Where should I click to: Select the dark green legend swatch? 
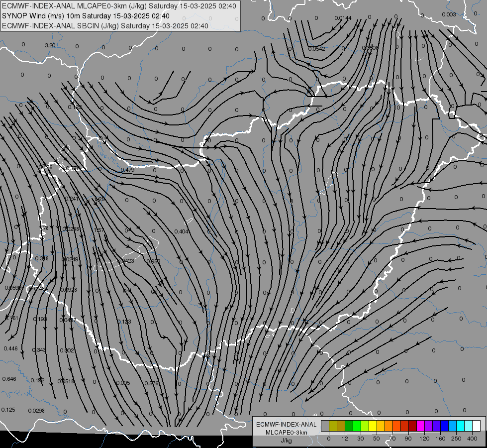(x=349, y=426)
